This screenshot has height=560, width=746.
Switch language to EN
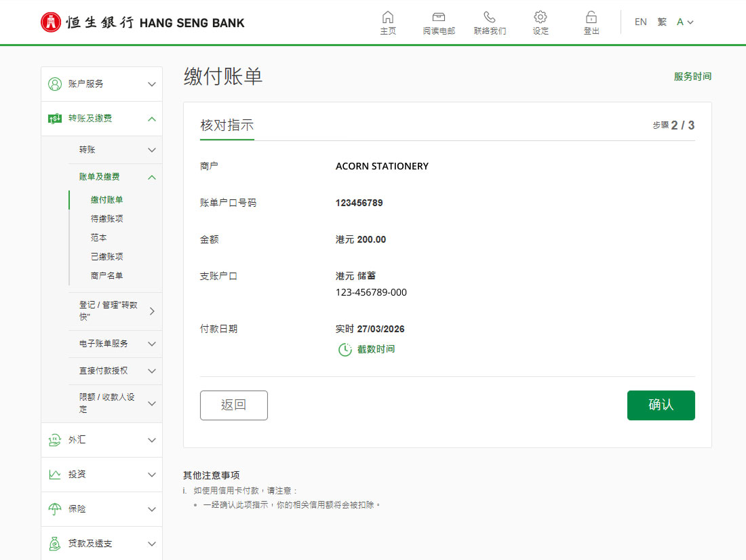click(x=640, y=22)
